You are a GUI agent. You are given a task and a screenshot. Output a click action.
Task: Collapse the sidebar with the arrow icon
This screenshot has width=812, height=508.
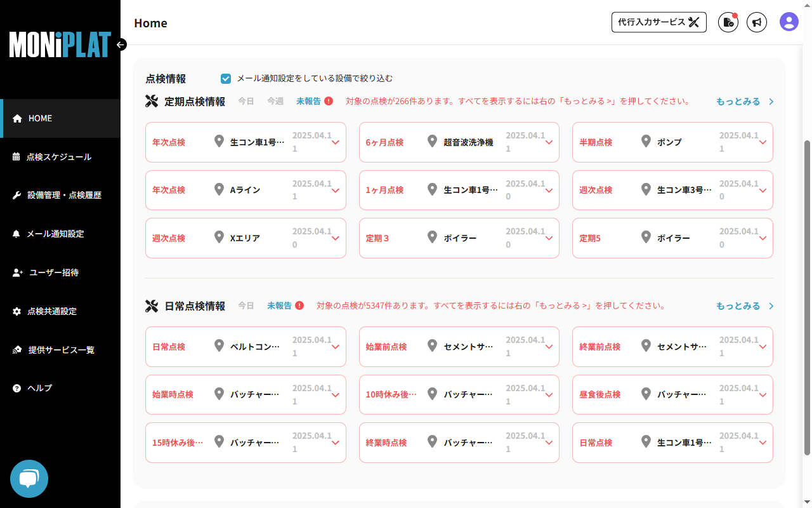120,45
